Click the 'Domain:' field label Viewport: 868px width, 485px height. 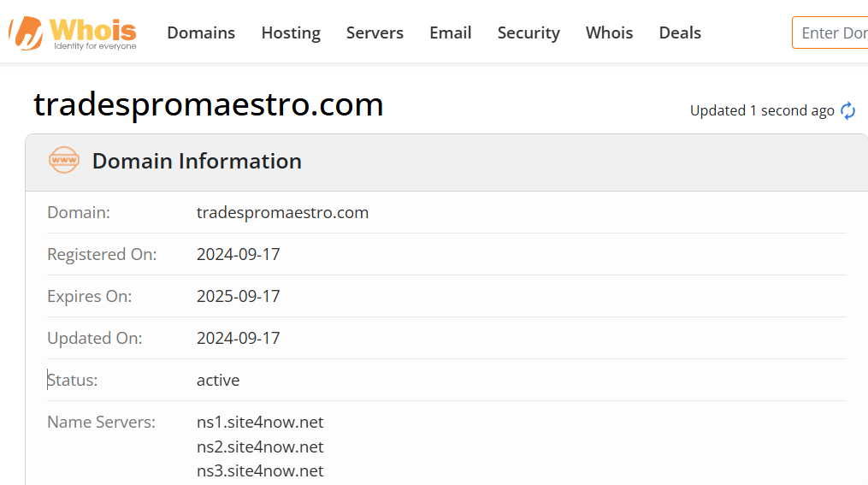(79, 213)
